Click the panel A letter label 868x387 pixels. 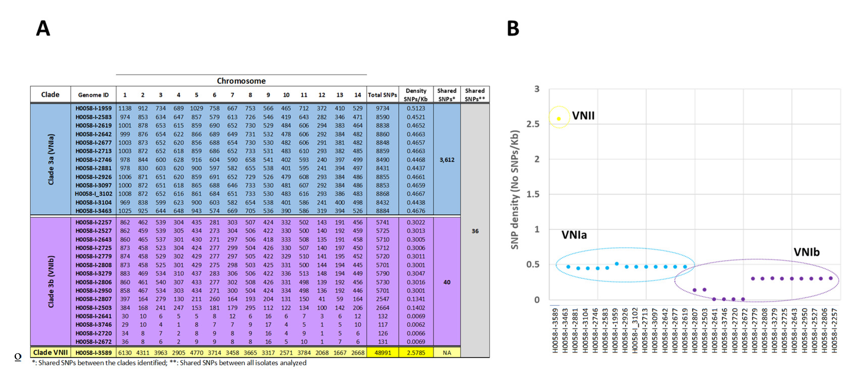coord(43,28)
